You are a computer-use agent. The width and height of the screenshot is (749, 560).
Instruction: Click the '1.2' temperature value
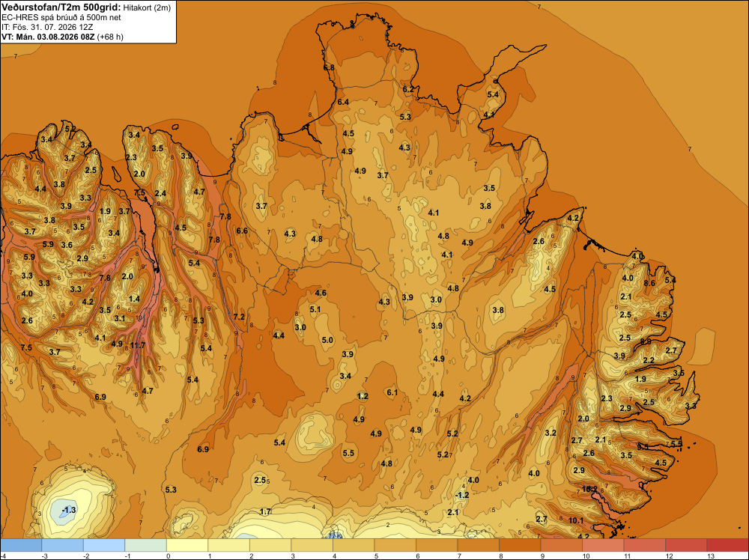(363, 396)
